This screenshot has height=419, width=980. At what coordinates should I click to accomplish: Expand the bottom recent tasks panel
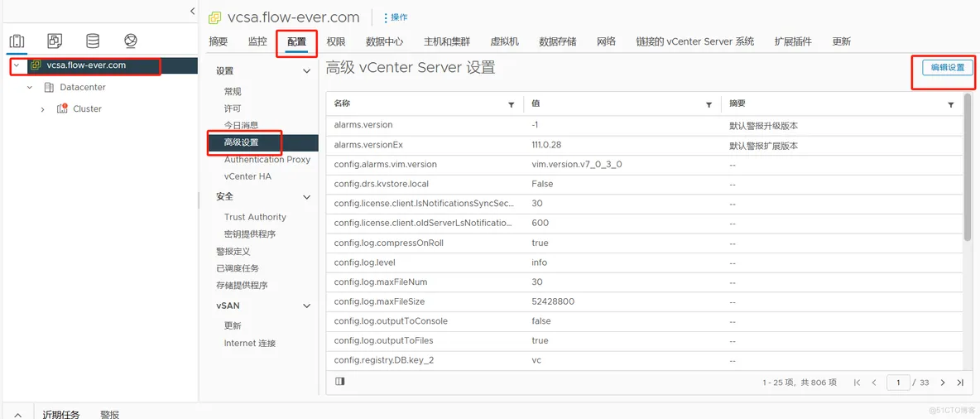tap(18, 414)
